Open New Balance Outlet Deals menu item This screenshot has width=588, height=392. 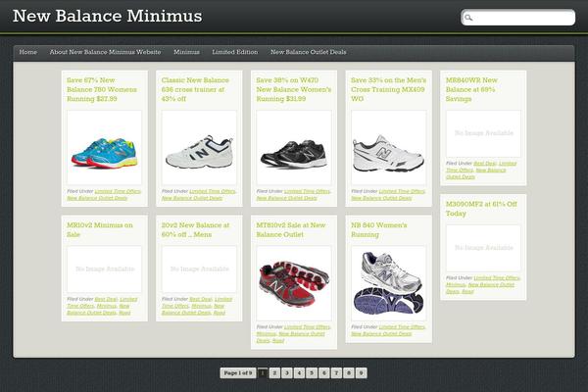coord(309,52)
